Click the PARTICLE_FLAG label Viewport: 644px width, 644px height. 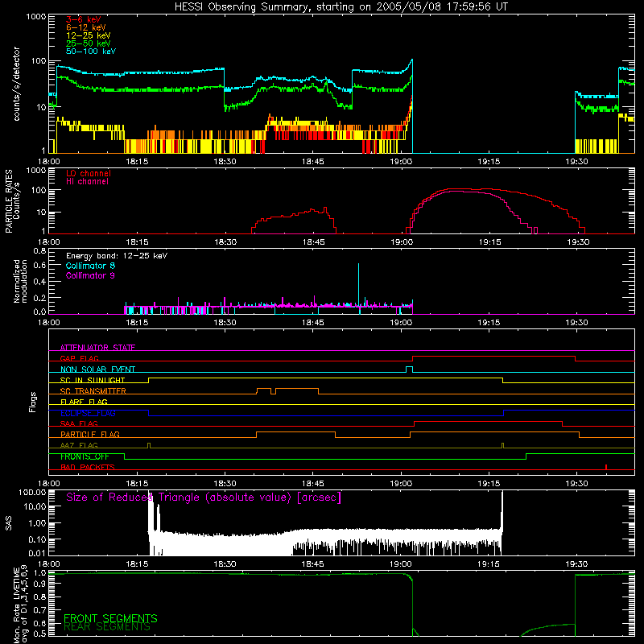tap(90, 434)
